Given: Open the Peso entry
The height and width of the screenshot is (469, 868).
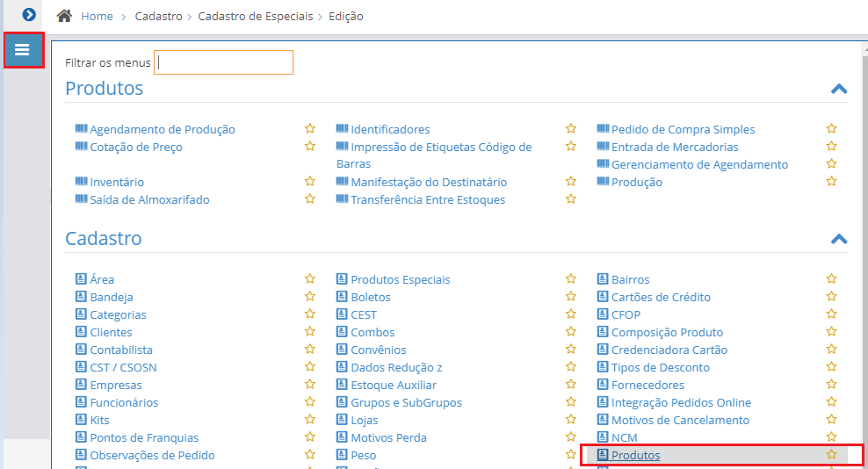Looking at the screenshot, I should pos(363,456).
